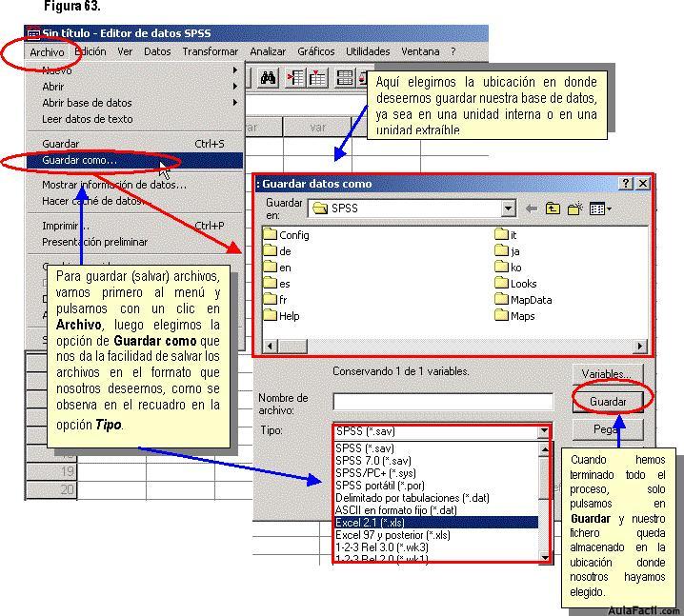Open the Ventana menu
This screenshot has width=684, height=616.
[x=420, y=51]
